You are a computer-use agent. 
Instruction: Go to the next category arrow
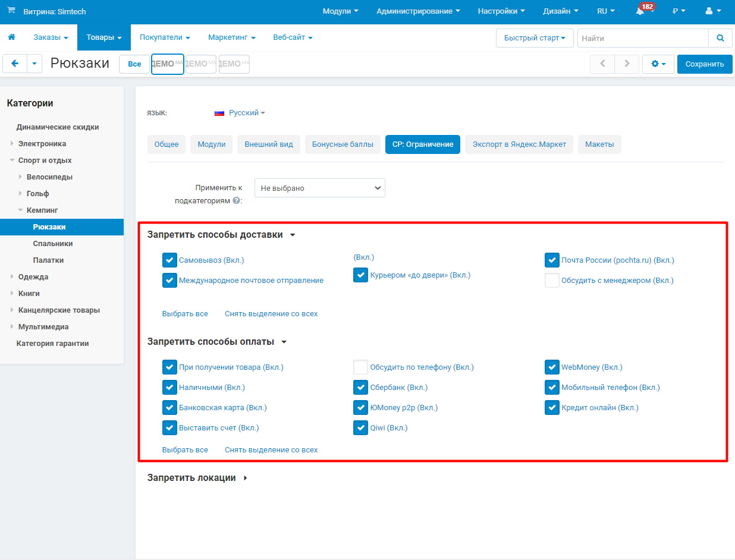point(627,64)
